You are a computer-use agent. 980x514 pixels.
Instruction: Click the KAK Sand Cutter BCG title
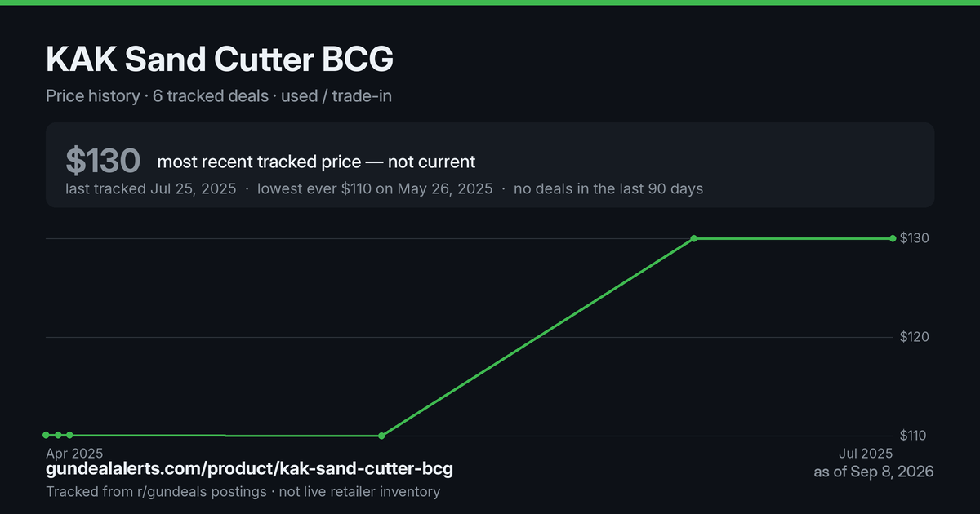coord(220,59)
